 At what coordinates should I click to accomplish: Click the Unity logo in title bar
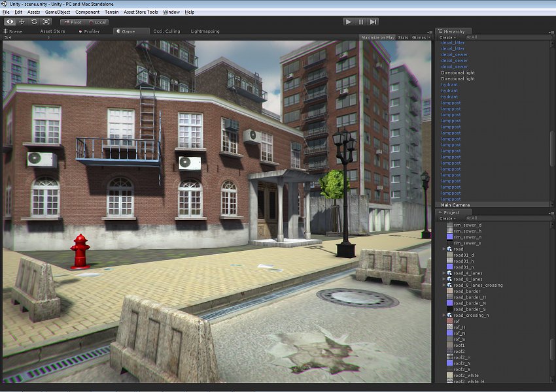pos(4,4)
